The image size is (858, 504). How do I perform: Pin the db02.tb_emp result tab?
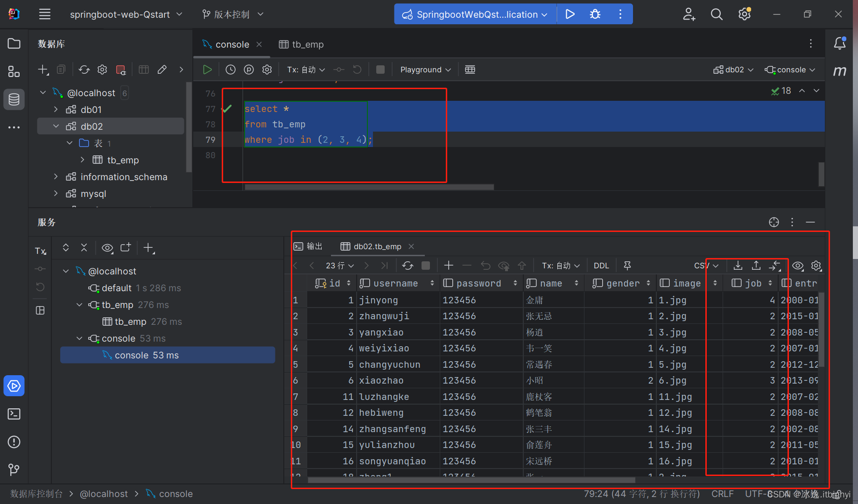click(x=627, y=265)
